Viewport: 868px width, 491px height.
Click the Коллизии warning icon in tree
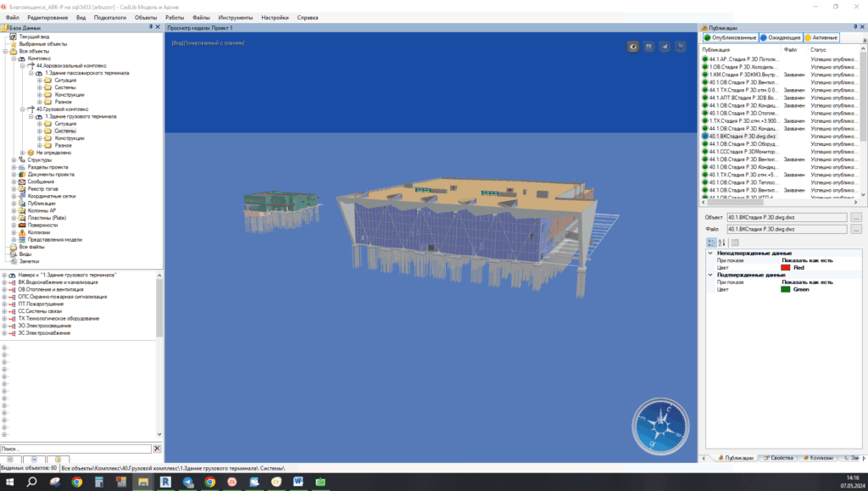(21, 232)
